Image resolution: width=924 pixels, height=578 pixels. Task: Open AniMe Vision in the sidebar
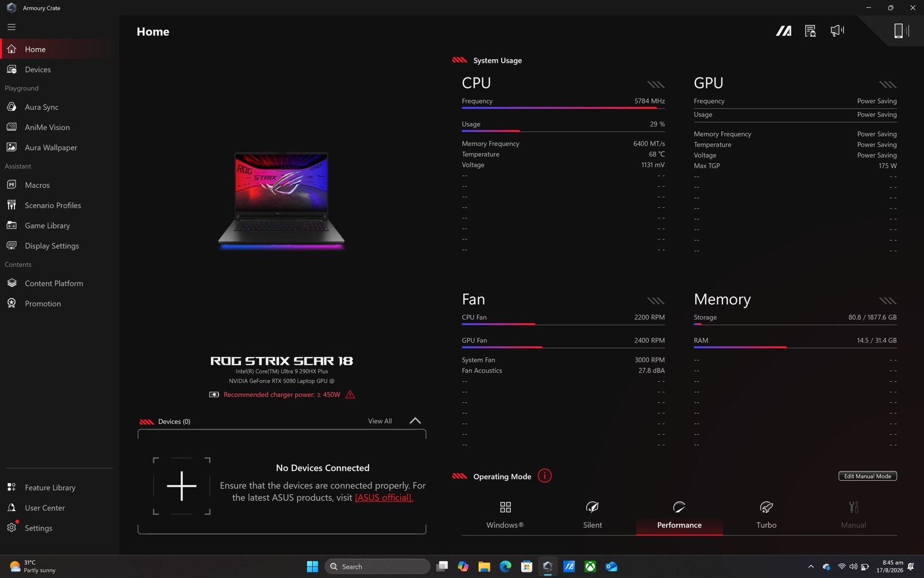coord(58,127)
